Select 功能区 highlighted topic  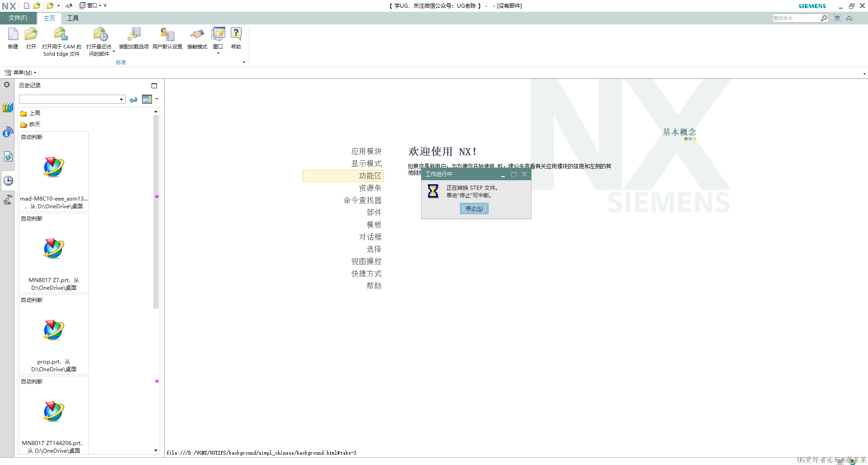click(343, 176)
